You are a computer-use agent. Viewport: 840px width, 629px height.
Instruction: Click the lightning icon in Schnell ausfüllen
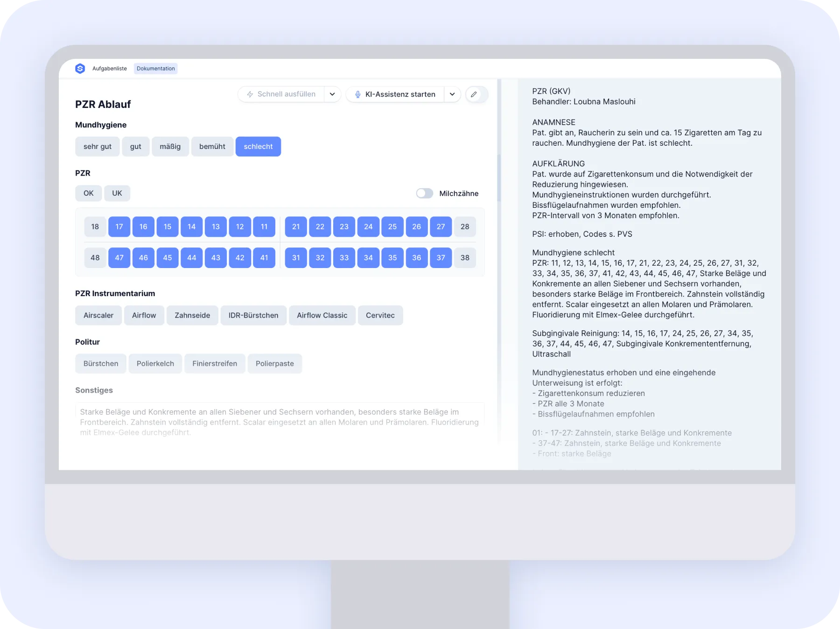tap(250, 94)
